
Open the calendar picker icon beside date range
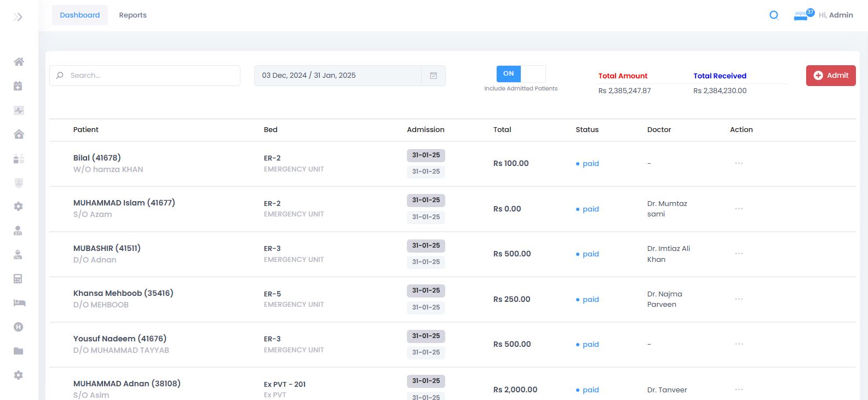(x=433, y=76)
